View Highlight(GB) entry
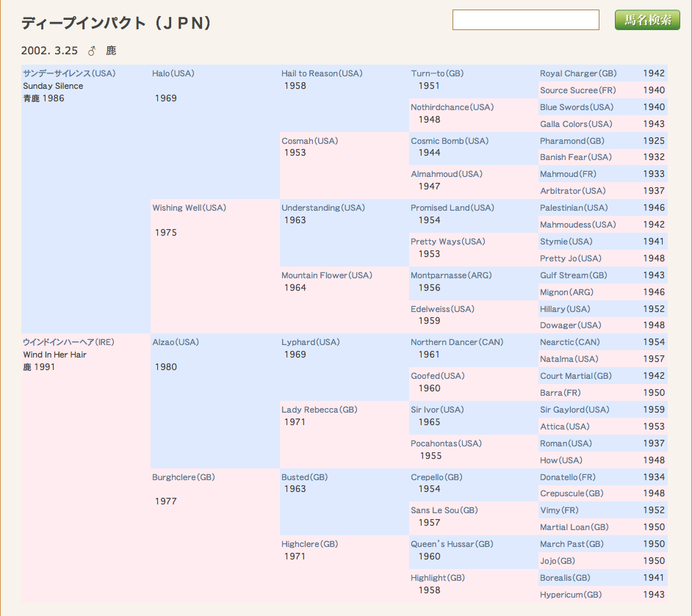Image resolution: width=692 pixels, height=616 pixels. coord(437,578)
